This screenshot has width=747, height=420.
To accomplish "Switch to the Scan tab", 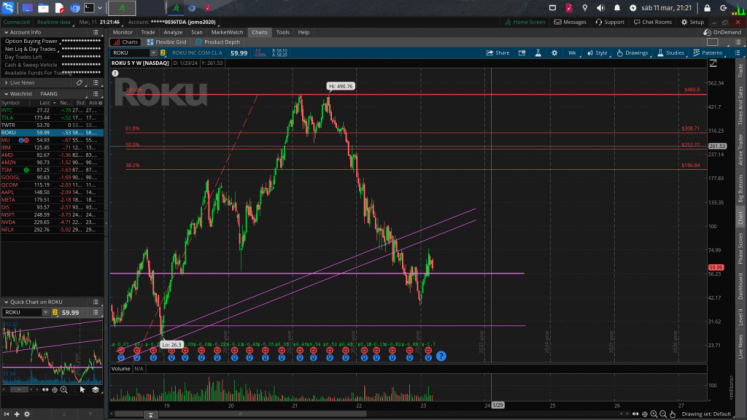I will click(x=197, y=32).
